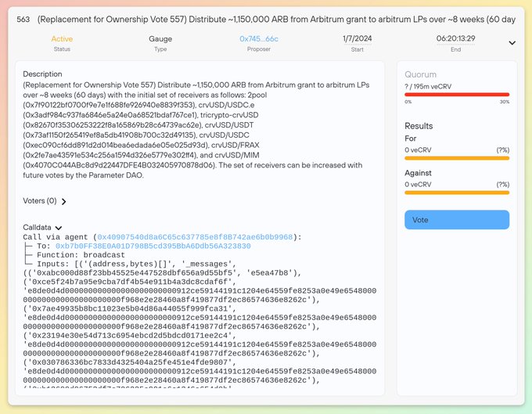Click the Description heading
The height and width of the screenshot is (414, 532).
(x=42, y=74)
